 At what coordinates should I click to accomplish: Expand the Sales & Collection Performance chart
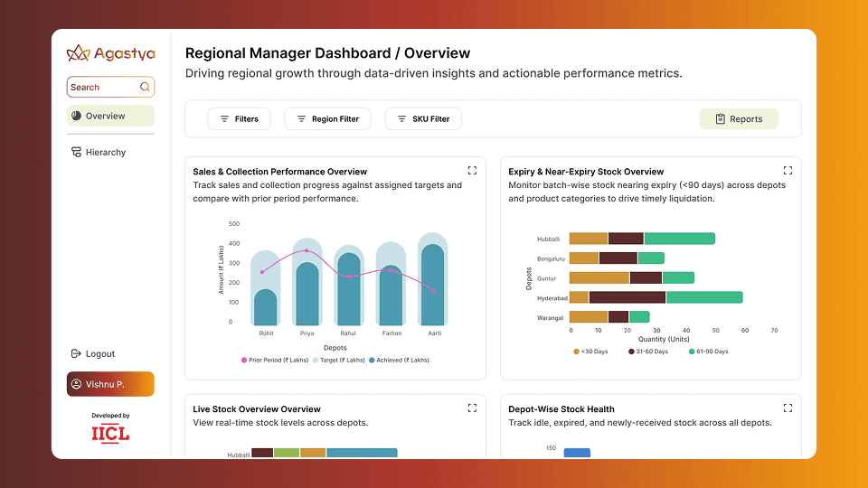pos(472,170)
